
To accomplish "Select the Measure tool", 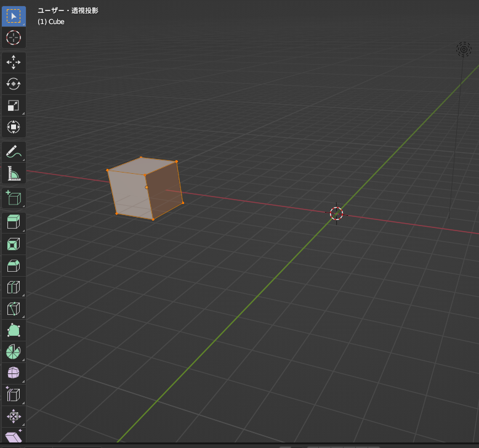I will click(x=14, y=173).
